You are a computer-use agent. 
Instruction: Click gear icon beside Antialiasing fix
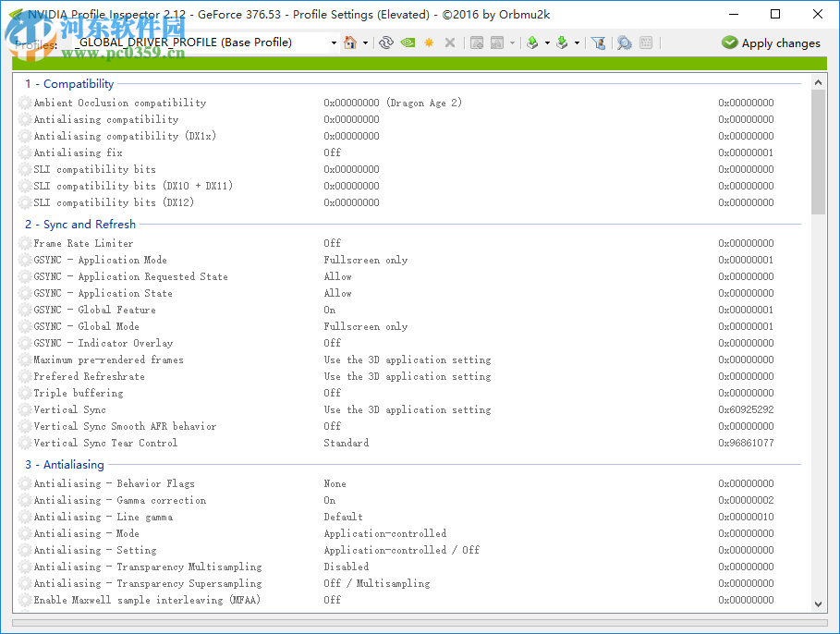click(25, 152)
